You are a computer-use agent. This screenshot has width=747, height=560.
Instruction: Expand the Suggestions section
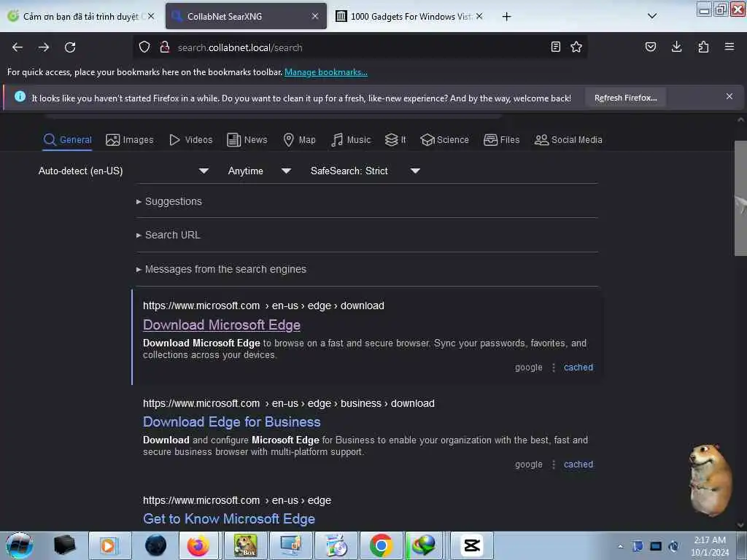pos(169,201)
